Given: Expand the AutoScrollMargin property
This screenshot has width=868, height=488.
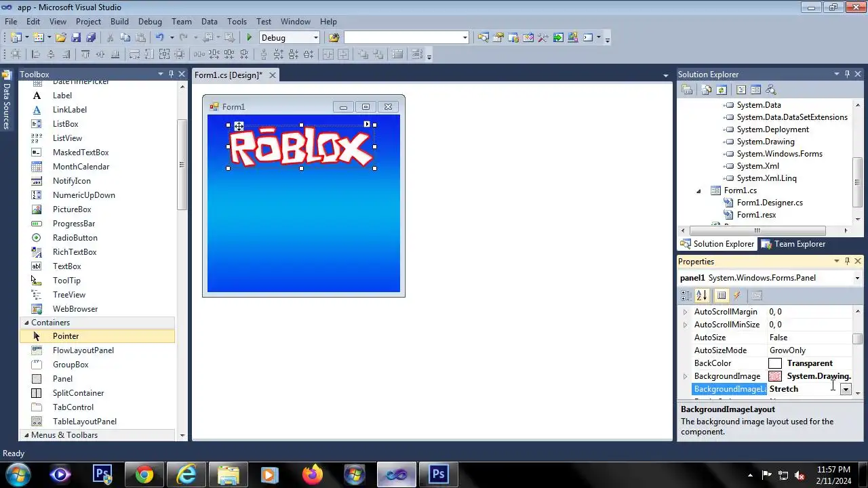Looking at the screenshot, I should (x=685, y=312).
